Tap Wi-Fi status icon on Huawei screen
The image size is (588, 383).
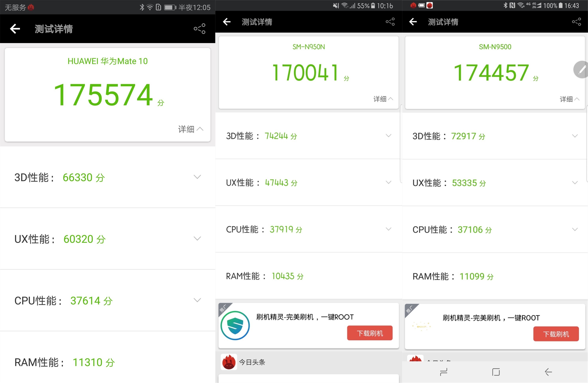[x=150, y=8]
